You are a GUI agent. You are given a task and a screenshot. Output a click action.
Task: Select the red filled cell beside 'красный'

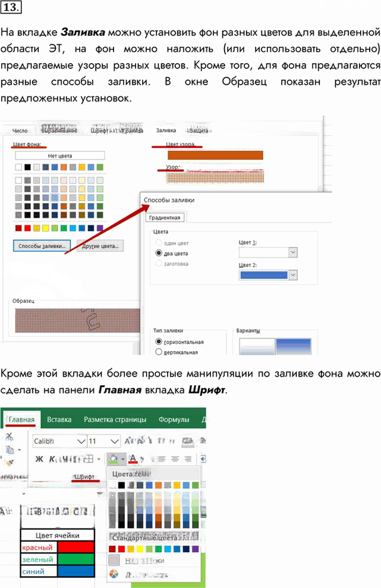click(x=75, y=548)
